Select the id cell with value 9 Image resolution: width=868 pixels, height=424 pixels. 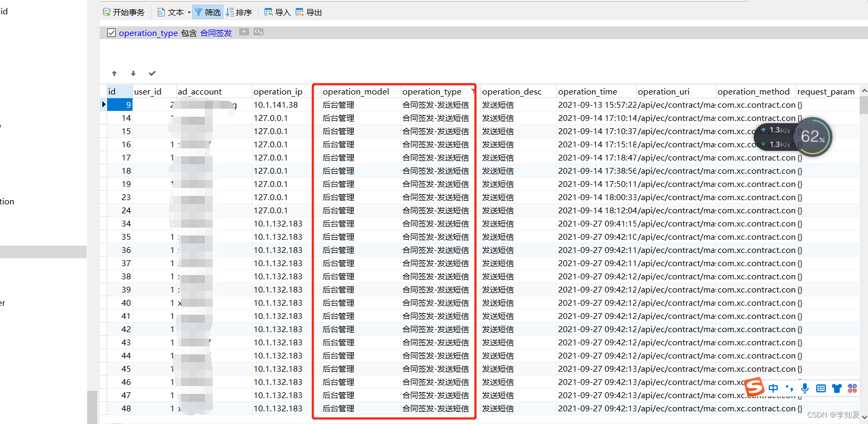click(x=119, y=105)
